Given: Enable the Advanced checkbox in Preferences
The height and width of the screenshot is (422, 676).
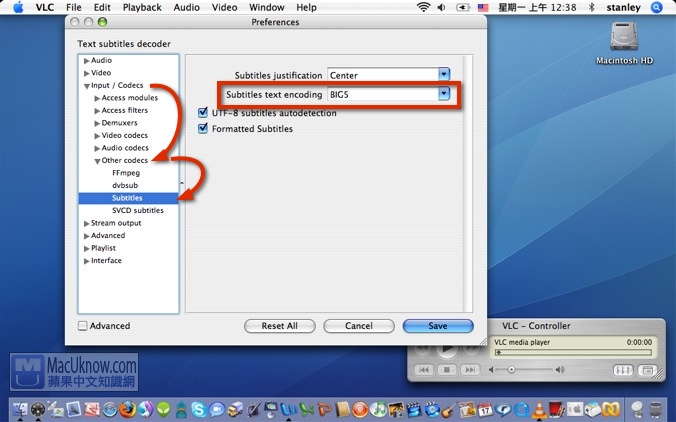Looking at the screenshot, I should point(82,326).
